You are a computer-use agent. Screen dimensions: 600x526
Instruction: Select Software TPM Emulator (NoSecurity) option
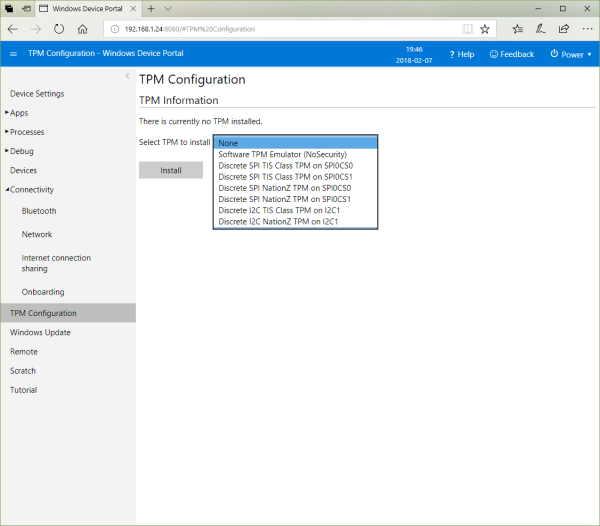tap(282, 154)
